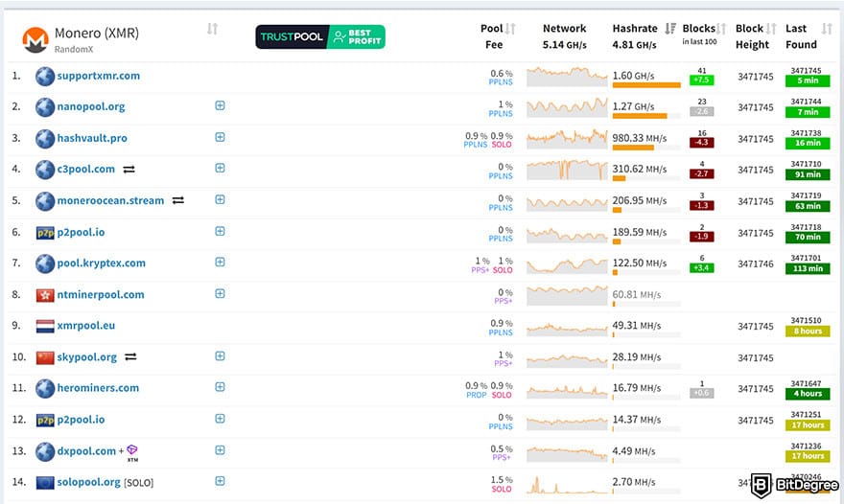Sort by Blocks in last 100
Screen dimensions: 844x504
point(721,29)
